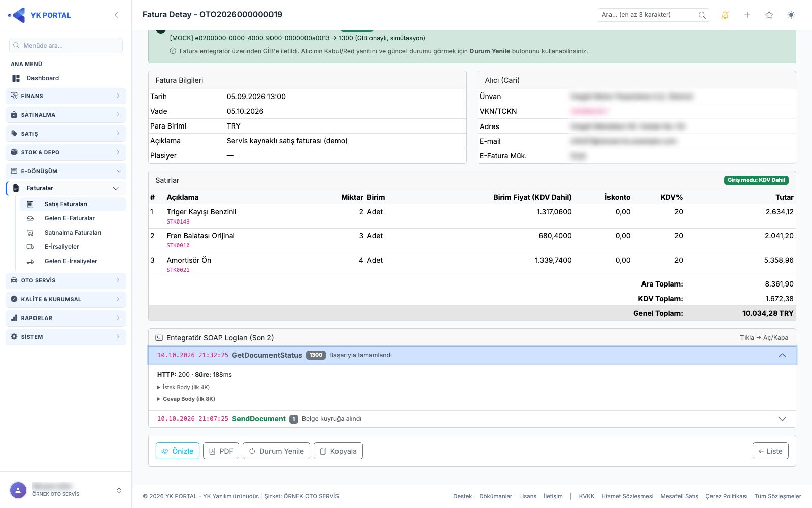Screen dimensions: 812x508
Task: Collapse the GetDocumentStatus log entry
Action: click(x=472, y=355)
